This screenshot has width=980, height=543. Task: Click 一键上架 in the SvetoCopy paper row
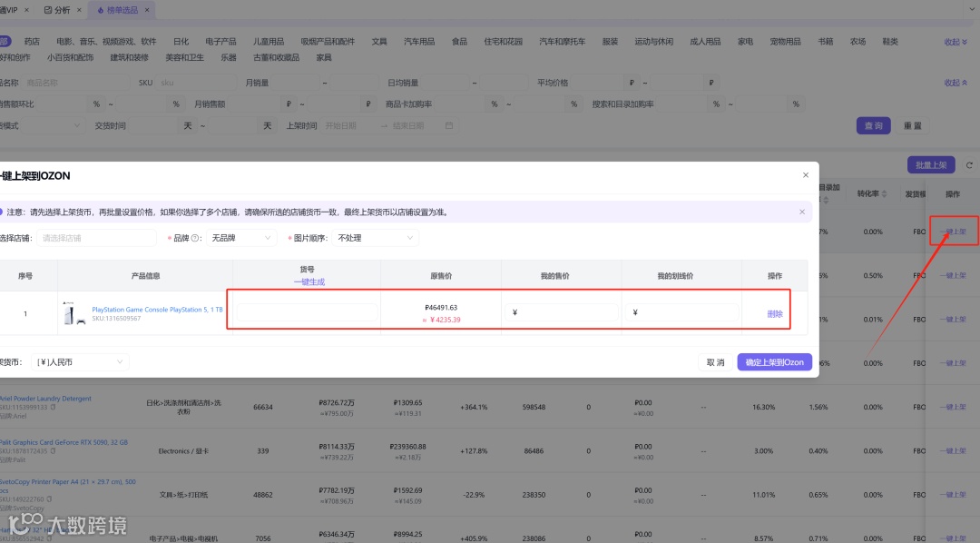pos(953,494)
